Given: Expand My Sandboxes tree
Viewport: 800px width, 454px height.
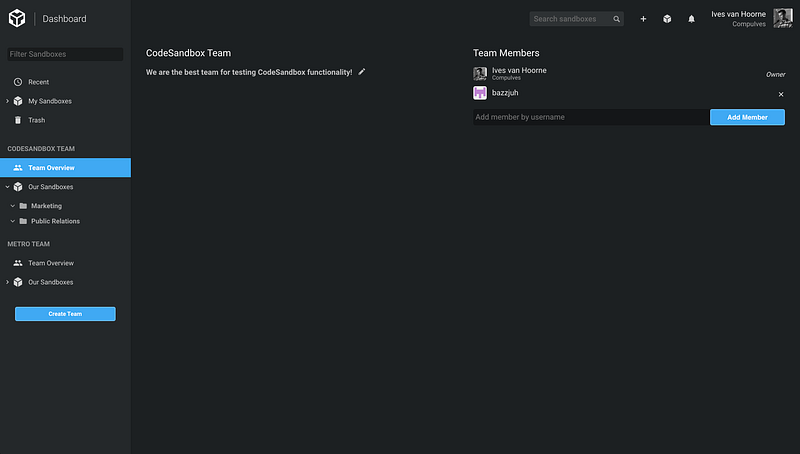Looking at the screenshot, I should coord(8,101).
